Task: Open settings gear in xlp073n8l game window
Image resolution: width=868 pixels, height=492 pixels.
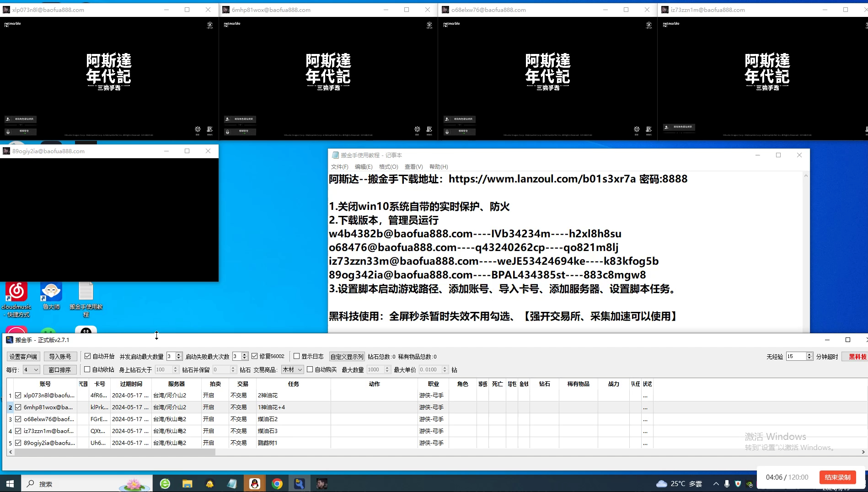Action: (198, 129)
